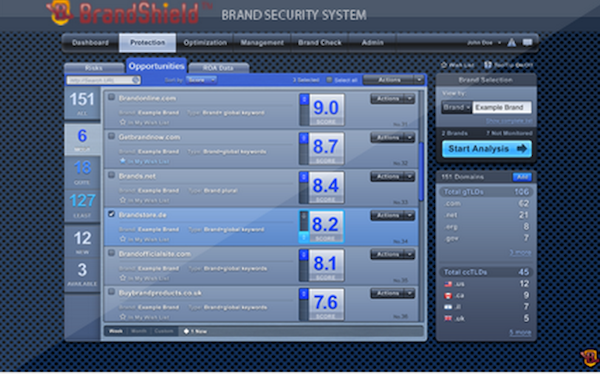
Task: Open the alert triangle notifications icon
Action: 512,42
